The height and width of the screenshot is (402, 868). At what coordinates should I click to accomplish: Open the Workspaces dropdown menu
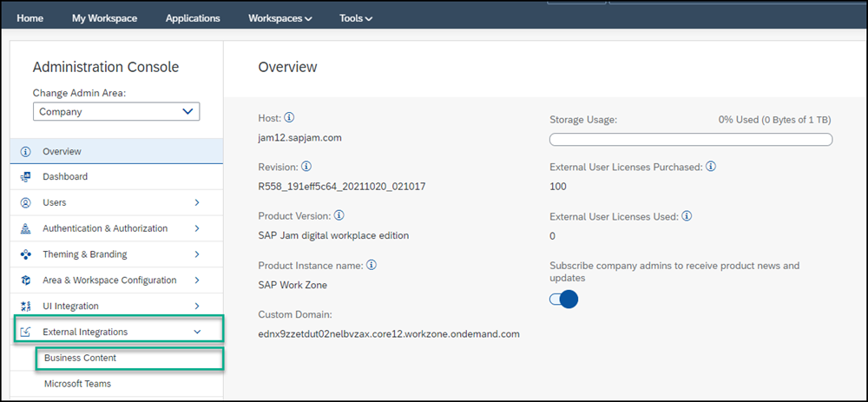pos(280,18)
